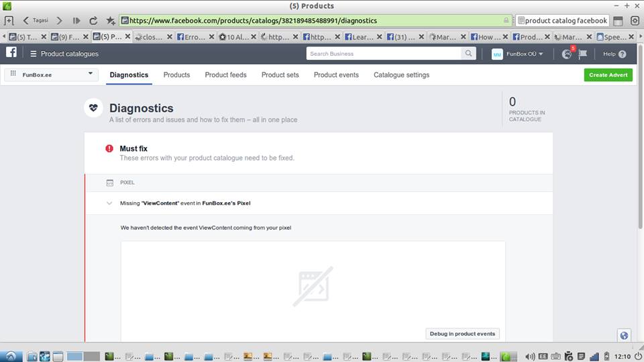Click the browser panel toggle icon
This screenshot has height=362, width=644.
coord(618,21)
